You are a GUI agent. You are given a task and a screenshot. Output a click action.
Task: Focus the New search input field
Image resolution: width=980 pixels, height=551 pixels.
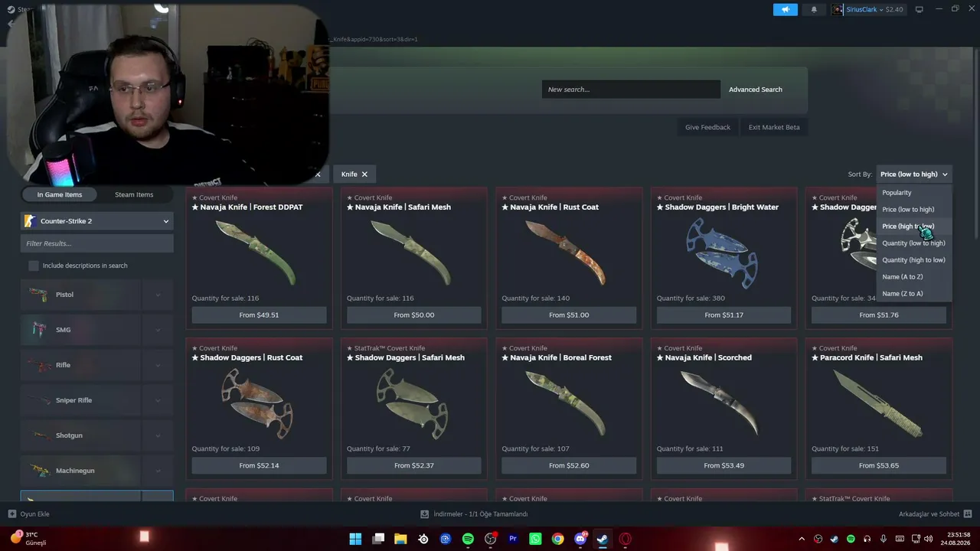(x=631, y=90)
